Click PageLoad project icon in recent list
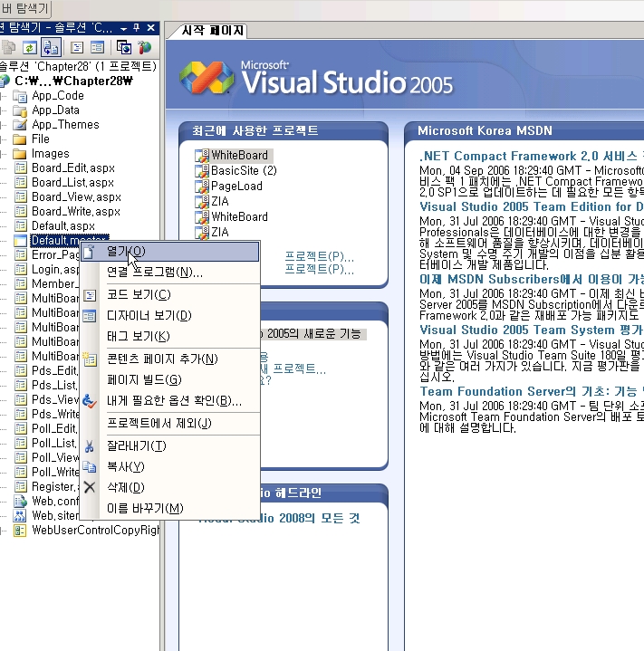The width and height of the screenshot is (644, 651). 202,187
